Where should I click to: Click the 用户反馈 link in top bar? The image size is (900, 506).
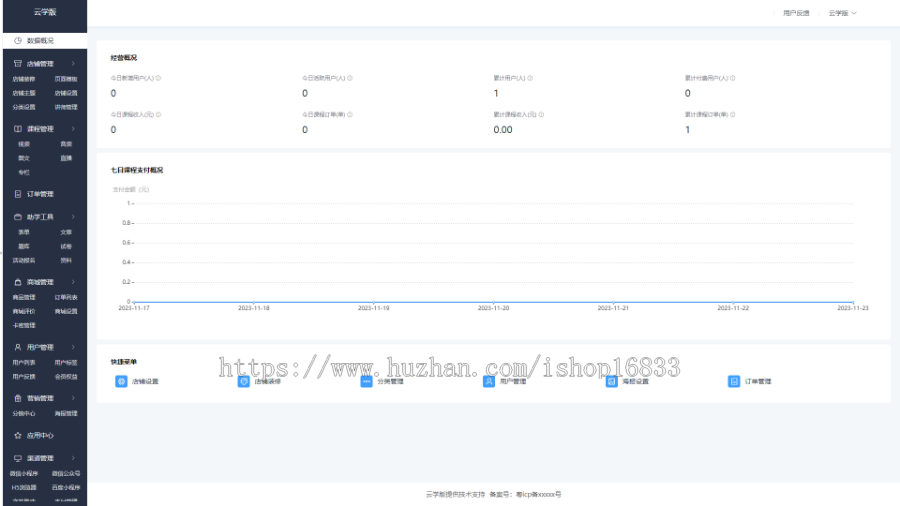[x=796, y=13]
